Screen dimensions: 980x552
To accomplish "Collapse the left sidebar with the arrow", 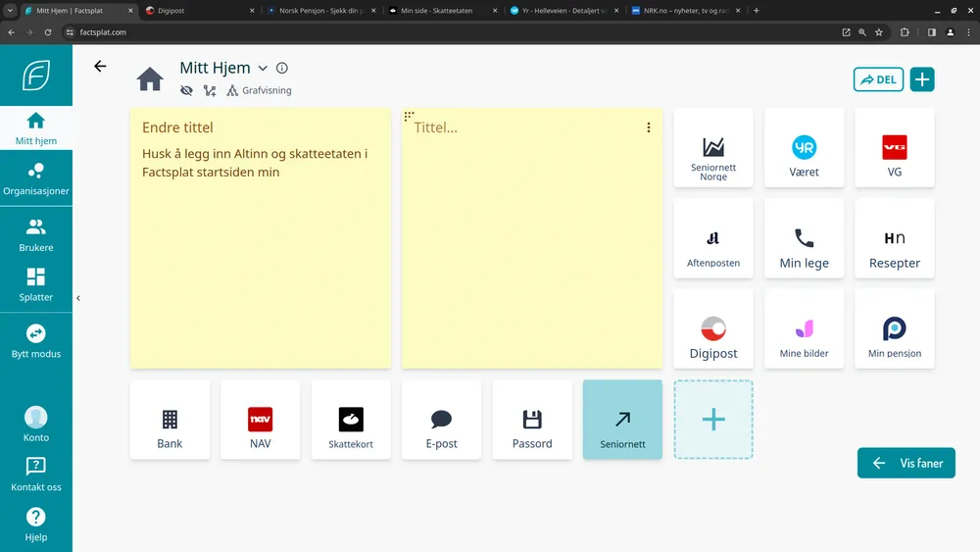I will click(78, 298).
